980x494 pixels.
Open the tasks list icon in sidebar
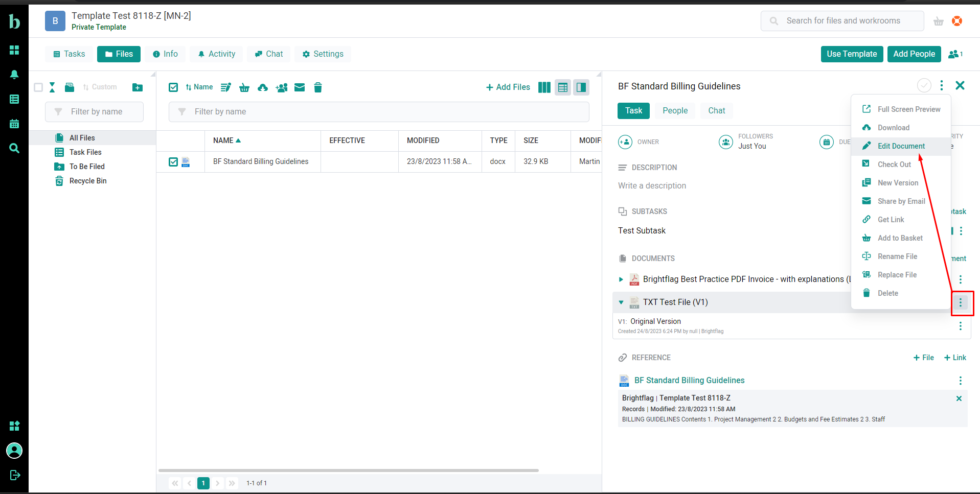(14, 99)
